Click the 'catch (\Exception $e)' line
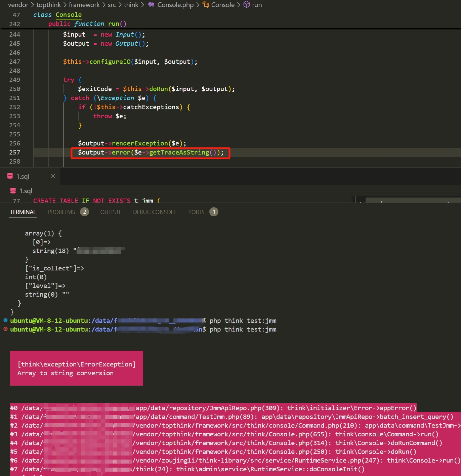461x476 pixels. [110, 98]
